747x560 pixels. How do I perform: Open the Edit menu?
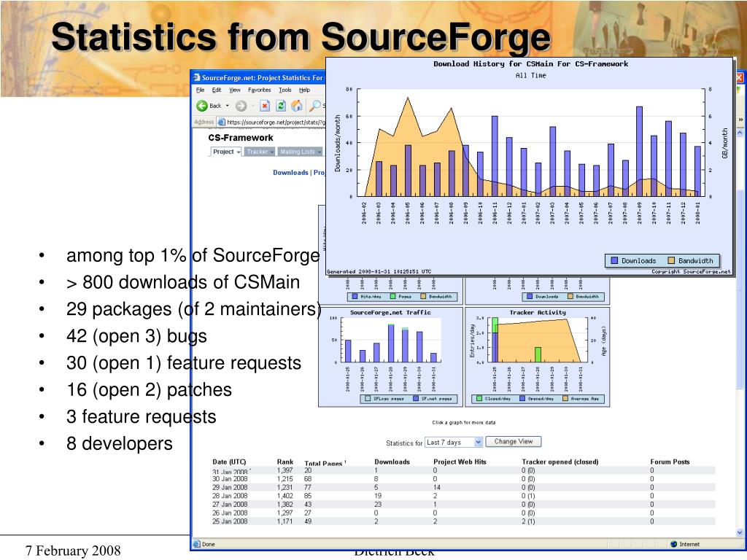tap(217, 90)
